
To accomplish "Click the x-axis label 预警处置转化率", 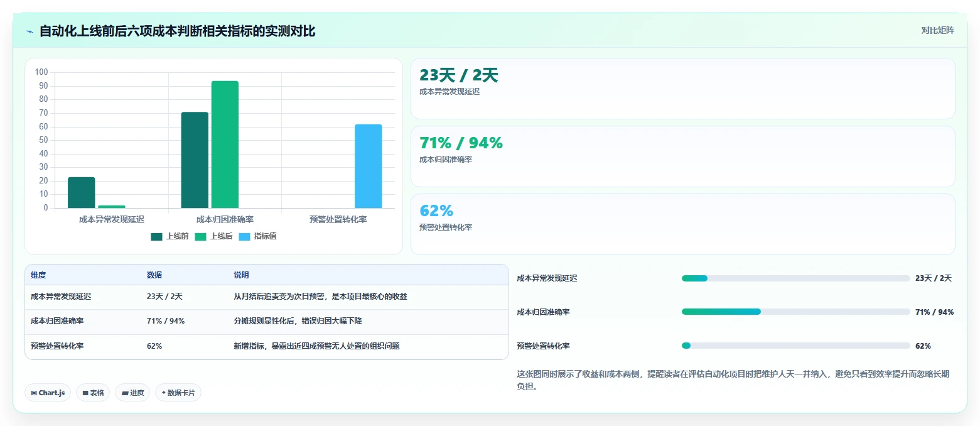I will [x=338, y=220].
